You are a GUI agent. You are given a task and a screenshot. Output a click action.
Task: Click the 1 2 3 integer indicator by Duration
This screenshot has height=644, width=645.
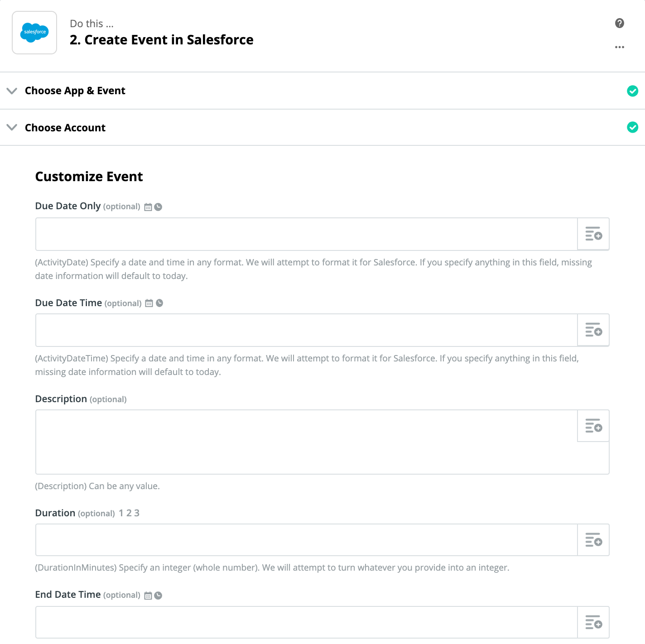[x=129, y=513]
